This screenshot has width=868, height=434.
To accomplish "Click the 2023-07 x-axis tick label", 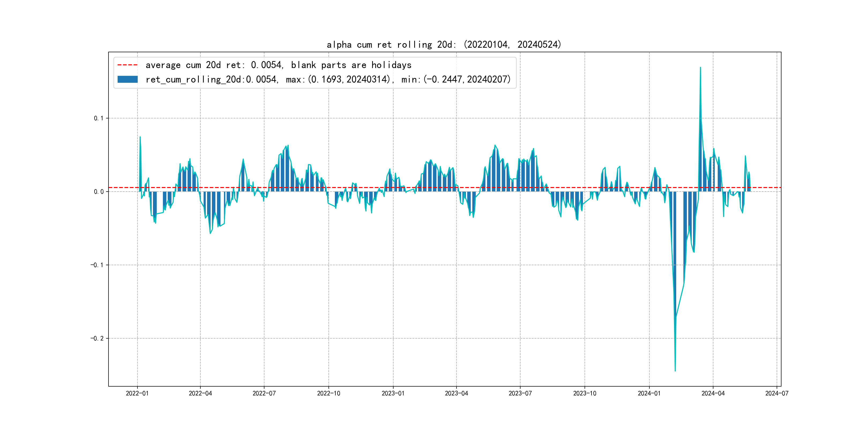I will (x=520, y=393).
